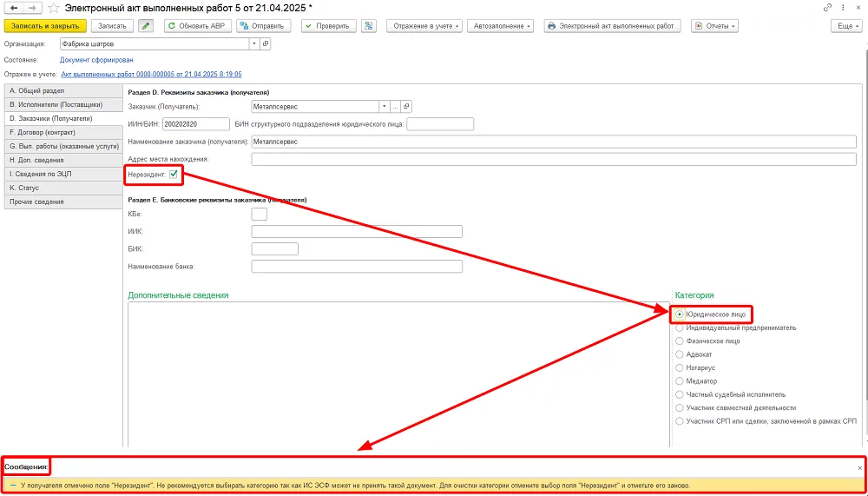Select Участник СРП или сделки category
The height and width of the screenshot is (496, 868).
click(x=680, y=421)
